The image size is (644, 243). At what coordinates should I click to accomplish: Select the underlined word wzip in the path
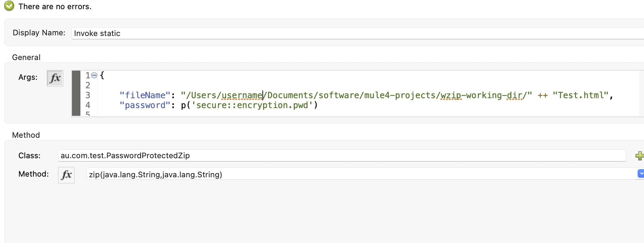click(451, 95)
